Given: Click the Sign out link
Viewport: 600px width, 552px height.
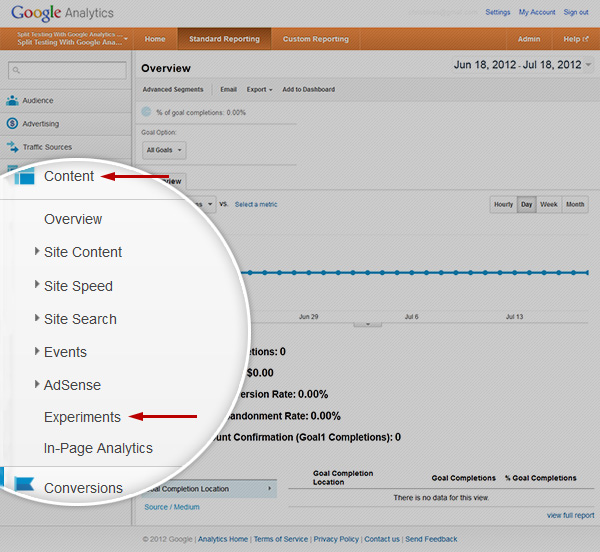Looking at the screenshot, I should point(576,12).
